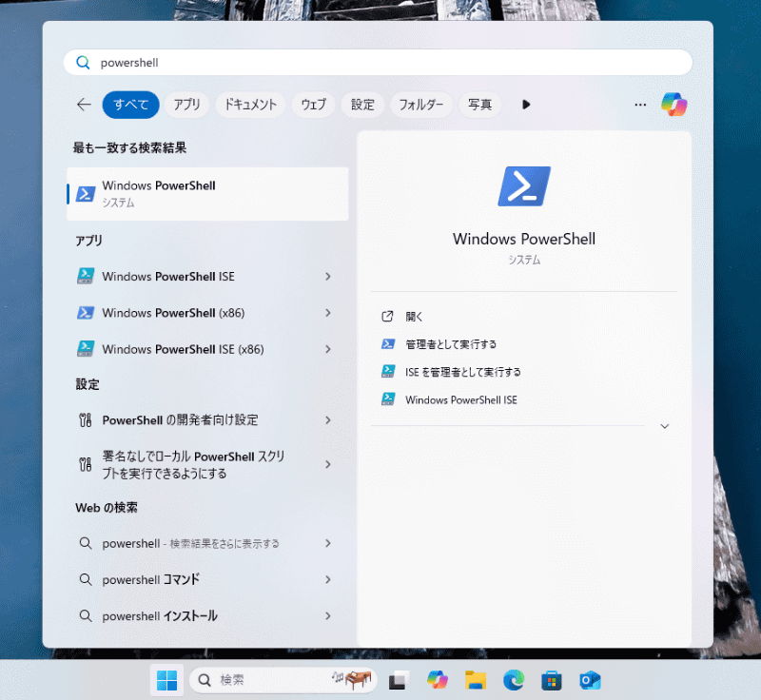761x700 pixels.
Task: Expand more actions with the down chevron
Action: pyautogui.click(x=664, y=426)
